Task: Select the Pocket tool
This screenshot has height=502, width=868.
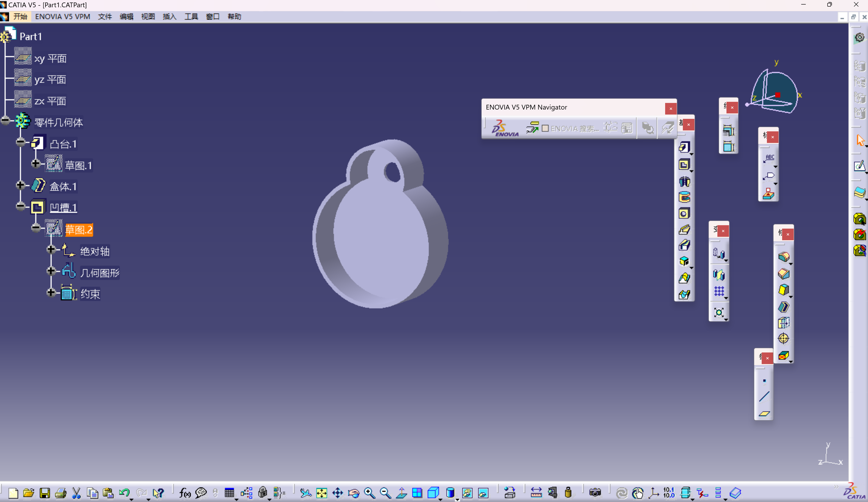Action: pyautogui.click(x=684, y=165)
